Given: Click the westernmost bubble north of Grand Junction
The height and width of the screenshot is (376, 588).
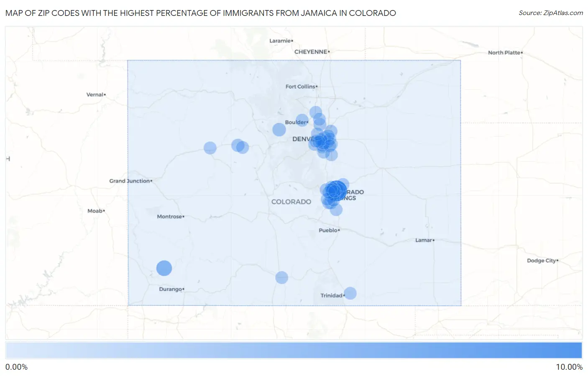Looking at the screenshot, I should tap(210, 148).
